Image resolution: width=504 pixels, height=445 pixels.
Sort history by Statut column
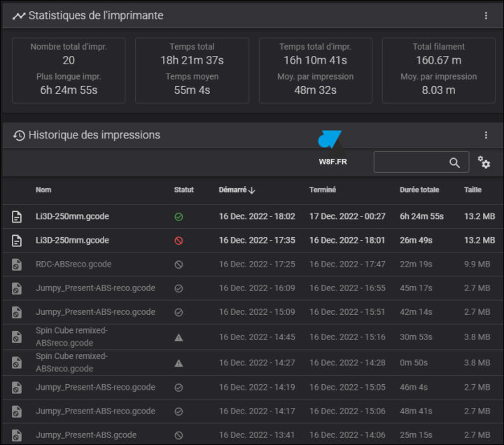184,190
